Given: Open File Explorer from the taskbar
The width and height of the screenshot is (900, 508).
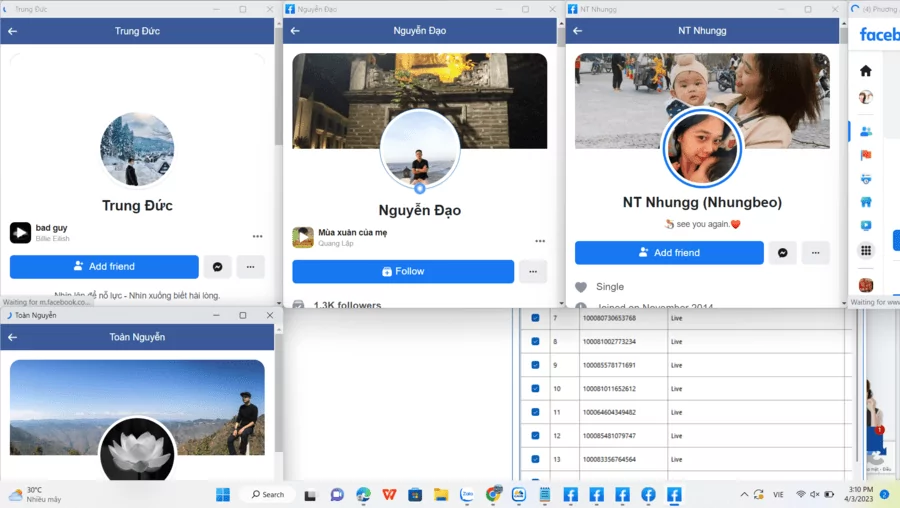Looking at the screenshot, I should coord(441,495).
